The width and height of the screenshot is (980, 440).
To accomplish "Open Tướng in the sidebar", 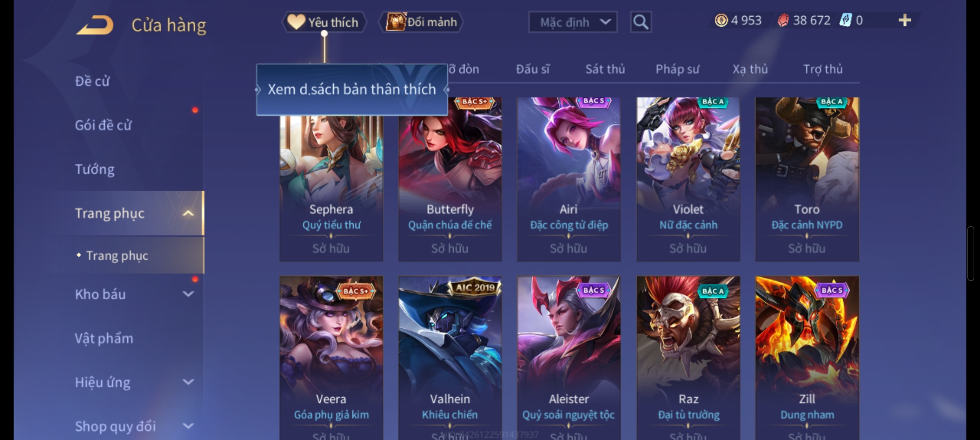I will (x=94, y=169).
